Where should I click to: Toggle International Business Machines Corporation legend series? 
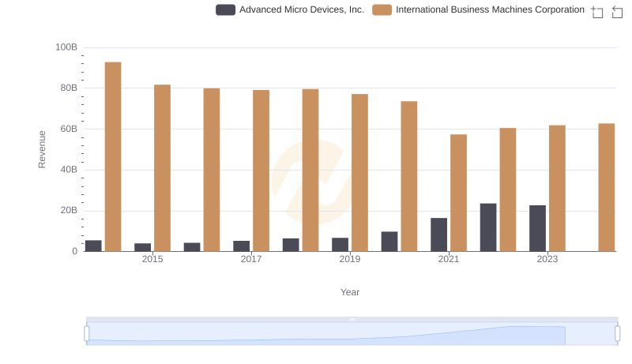coord(479,9)
